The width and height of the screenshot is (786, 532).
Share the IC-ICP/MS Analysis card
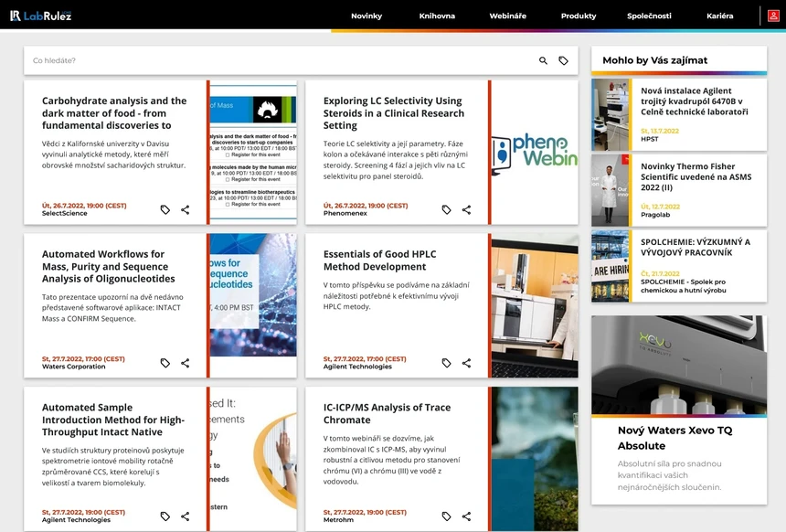(x=466, y=516)
